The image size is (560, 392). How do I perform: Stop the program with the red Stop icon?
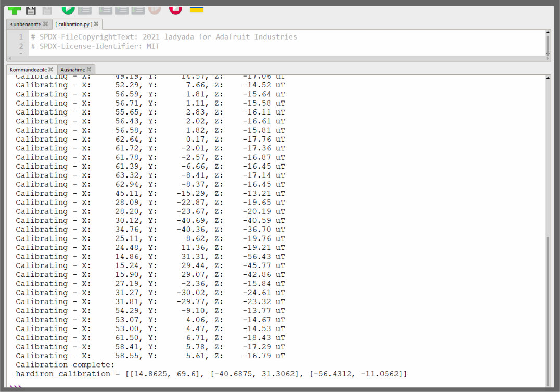pos(176,9)
